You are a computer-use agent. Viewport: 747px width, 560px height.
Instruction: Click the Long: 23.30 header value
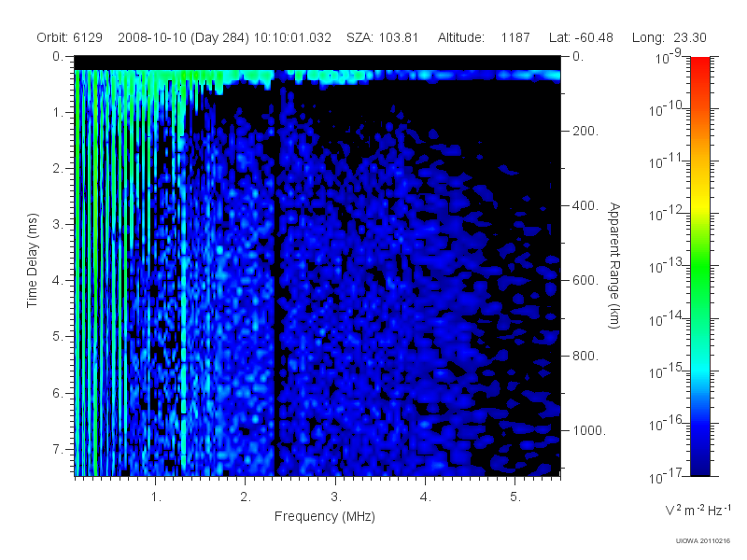coord(669,37)
